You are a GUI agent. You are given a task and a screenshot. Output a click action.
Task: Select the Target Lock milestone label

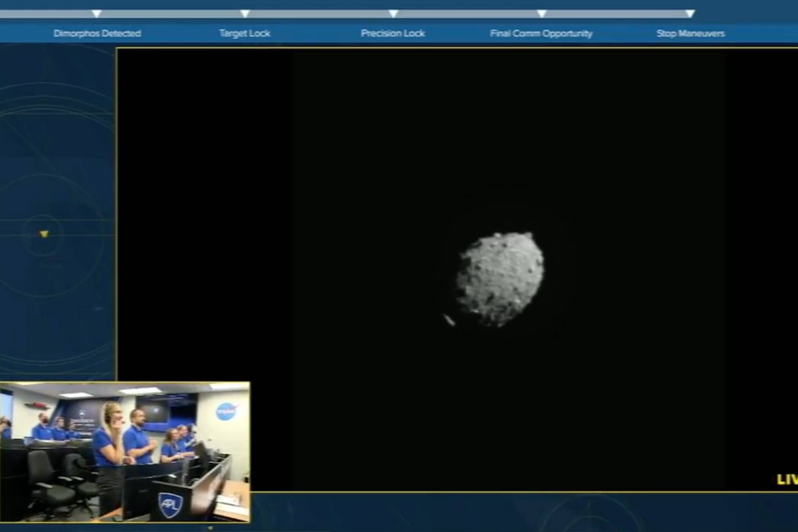point(245,33)
